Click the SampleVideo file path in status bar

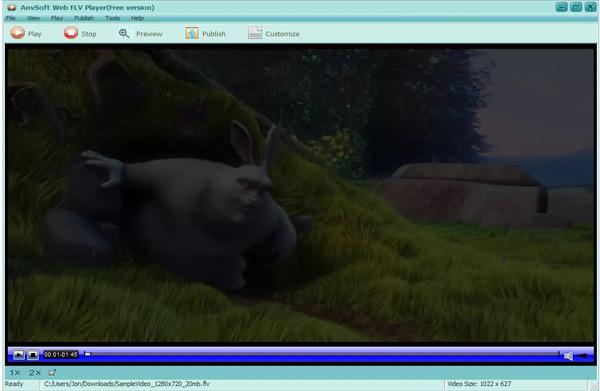pyautogui.click(x=127, y=384)
